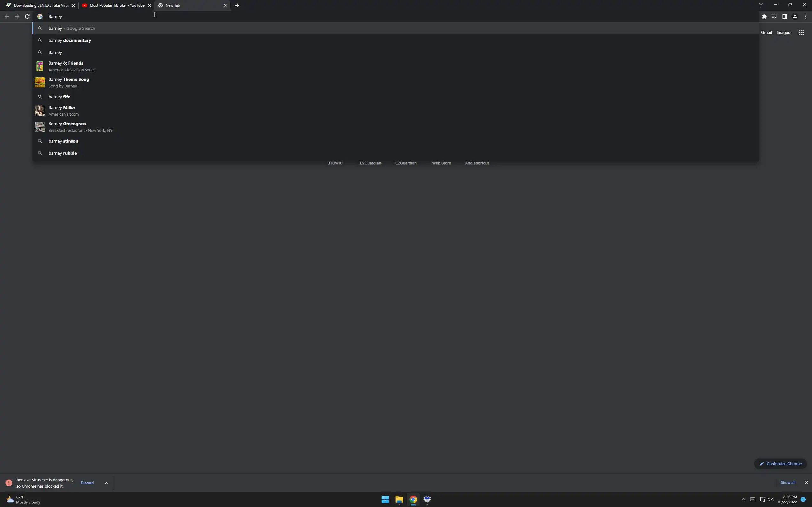Image resolution: width=812 pixels, height=507 pixels.
Task: Open the profile avatar icon
Action: 795,16
